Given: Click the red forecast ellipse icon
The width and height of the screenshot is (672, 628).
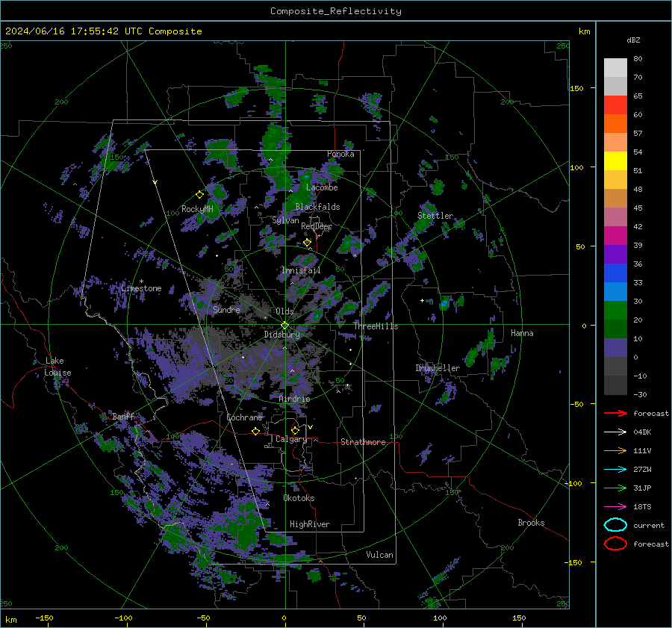Looking at the screenshot, I should coord(615,544).
